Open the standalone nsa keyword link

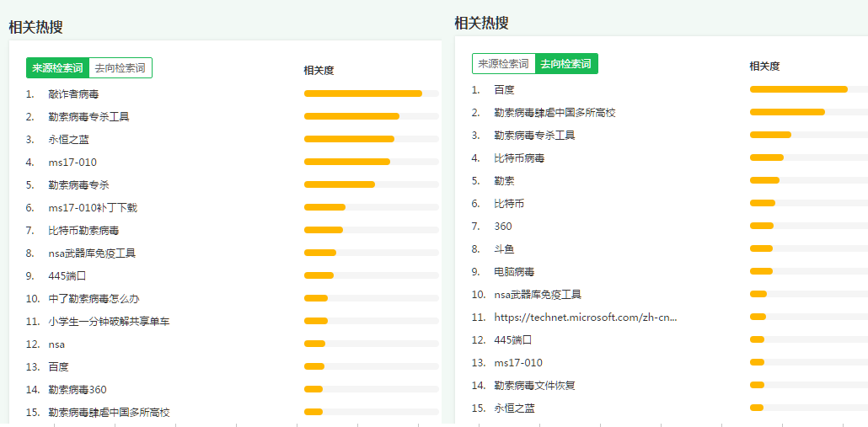[x=56, y=344]
